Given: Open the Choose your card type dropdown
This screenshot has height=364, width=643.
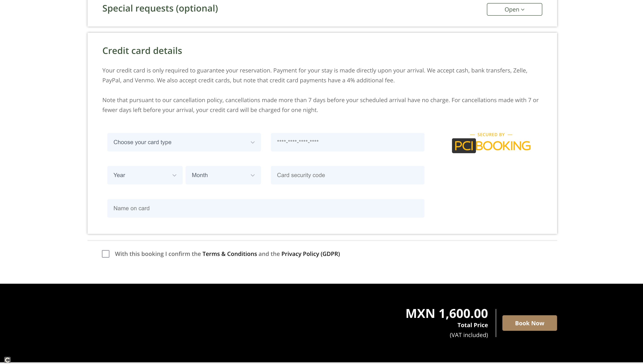Looking at the screenshot, I should point(184,142).
